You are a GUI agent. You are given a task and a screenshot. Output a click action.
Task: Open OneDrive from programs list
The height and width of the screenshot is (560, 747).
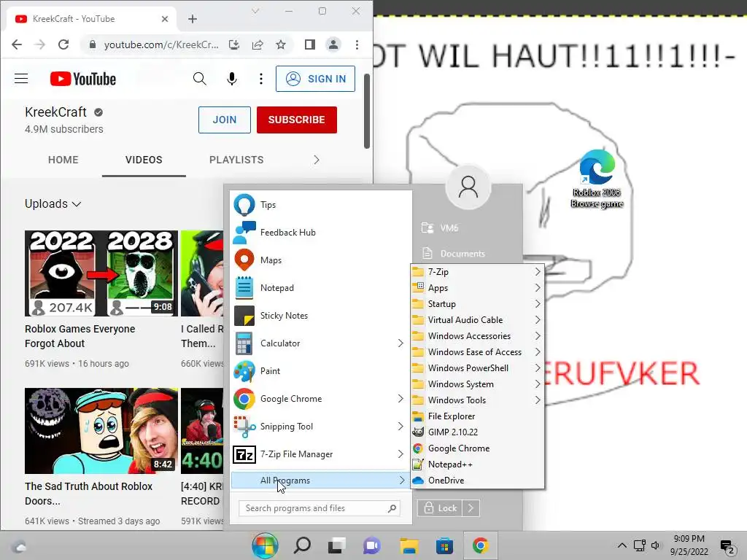pos(477,481)
